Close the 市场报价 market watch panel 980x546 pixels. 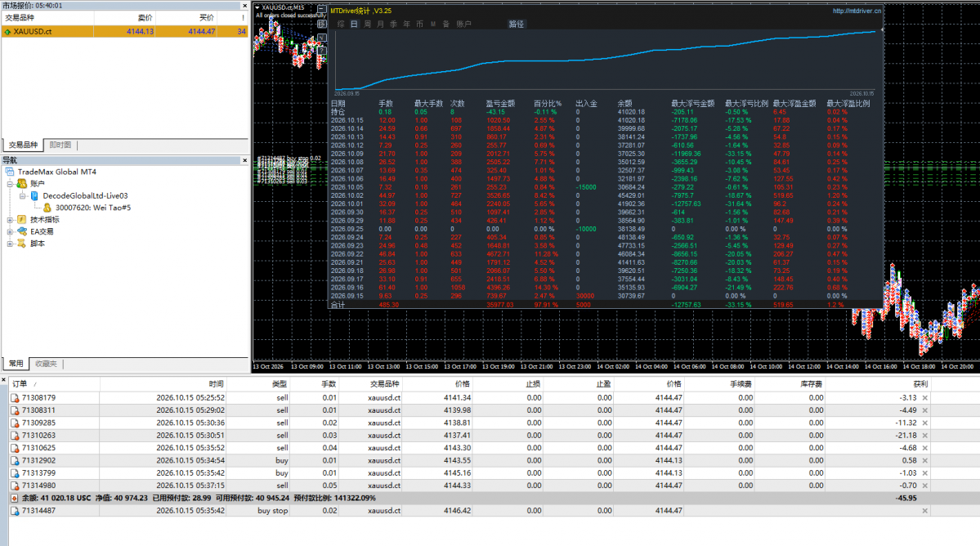[244, 6]
